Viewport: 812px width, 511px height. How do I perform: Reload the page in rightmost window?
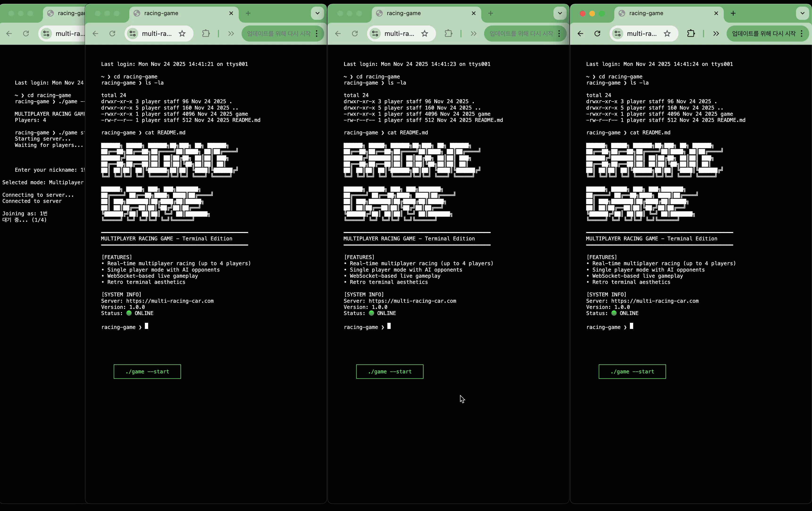pos(597,34)
